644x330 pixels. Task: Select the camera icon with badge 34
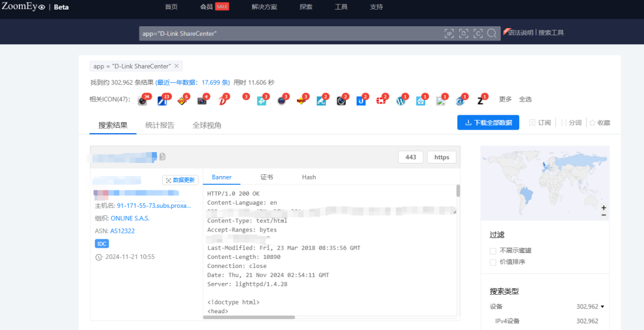143,101
